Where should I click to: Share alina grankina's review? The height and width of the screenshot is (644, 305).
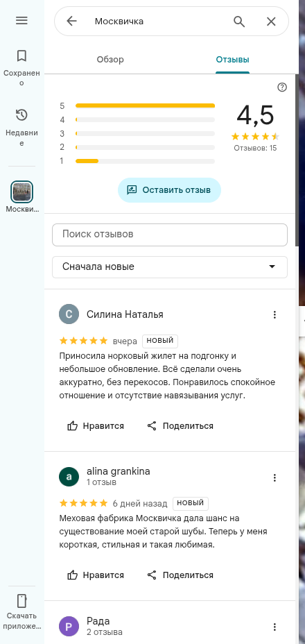click(180, 575)
